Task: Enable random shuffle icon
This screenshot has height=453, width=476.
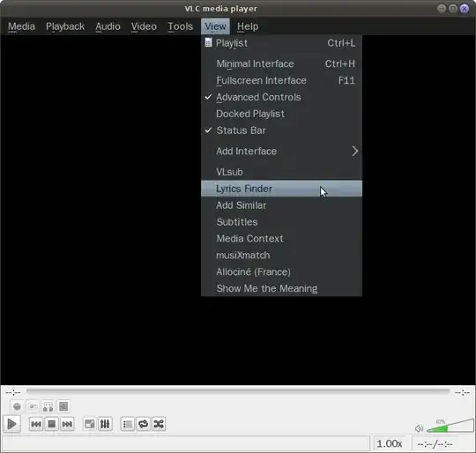Action: [159, 424]
